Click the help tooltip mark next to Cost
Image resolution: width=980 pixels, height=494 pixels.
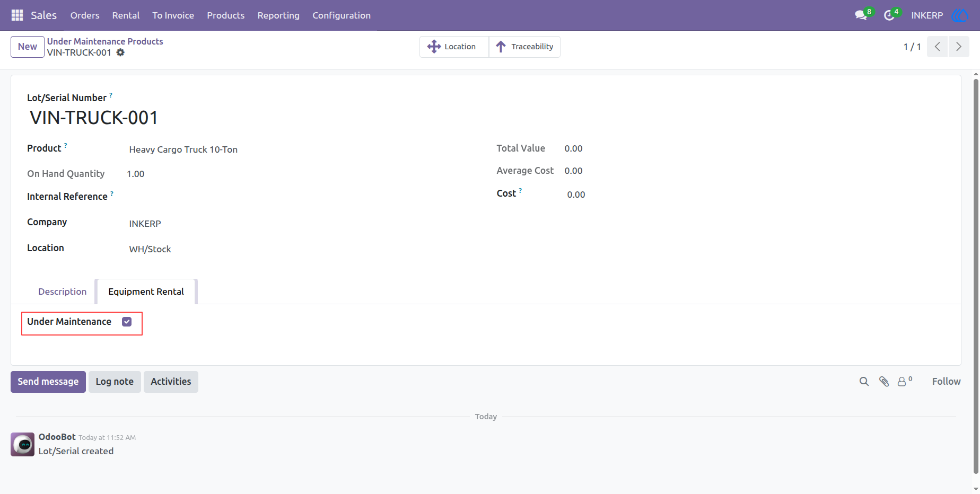point(520,190)
